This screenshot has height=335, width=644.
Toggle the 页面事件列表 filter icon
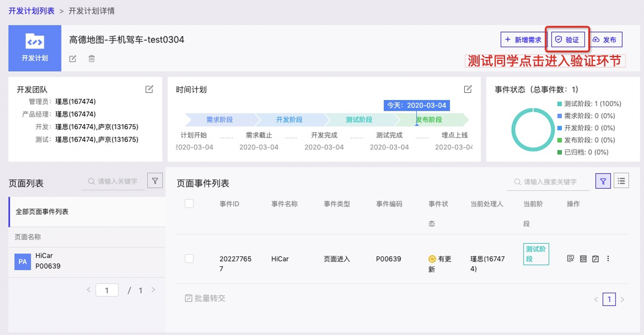603,180
